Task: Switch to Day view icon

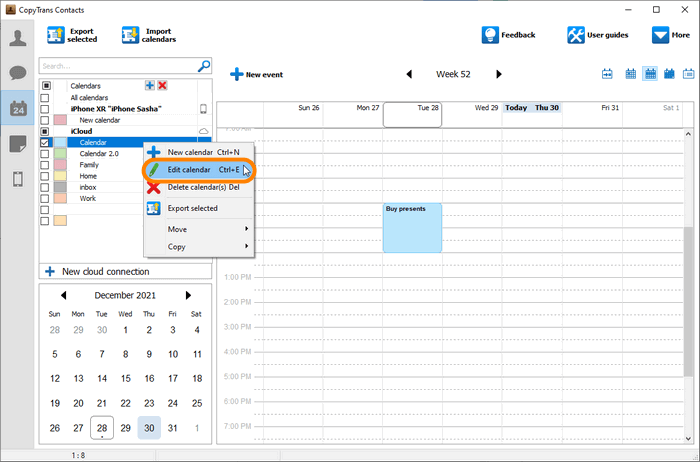Action: click(x=630, y=74)
